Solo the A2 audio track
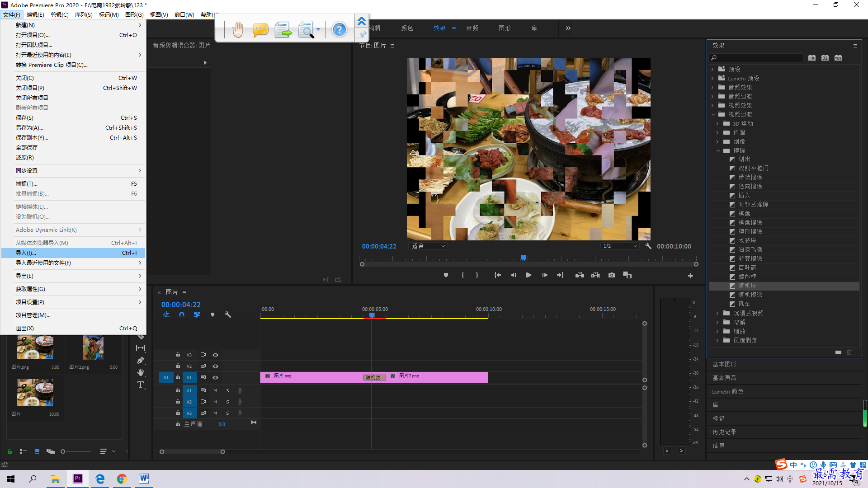The width and height of the screenshot is (868, 488). [x=227, y=402]
